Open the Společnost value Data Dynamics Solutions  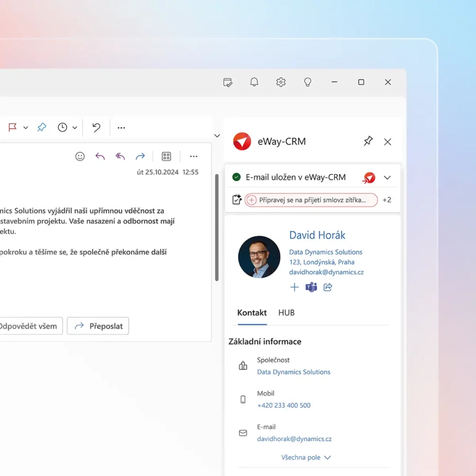tap(294, 372)
